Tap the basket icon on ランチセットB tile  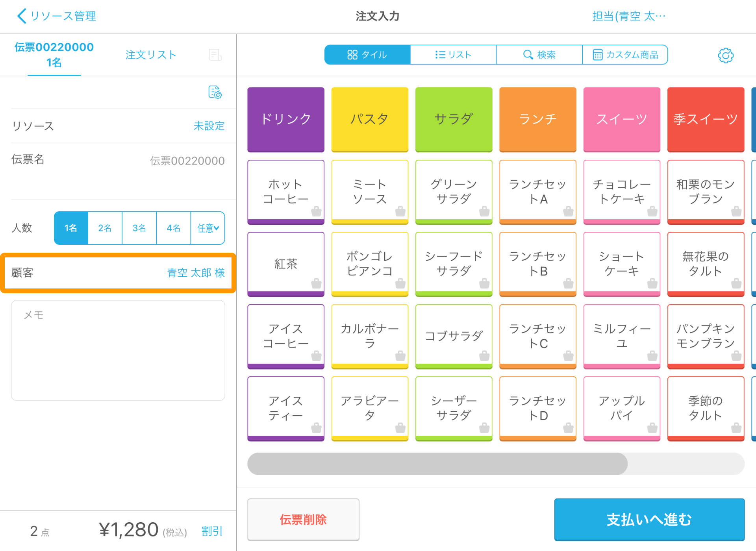coord(568,283)
